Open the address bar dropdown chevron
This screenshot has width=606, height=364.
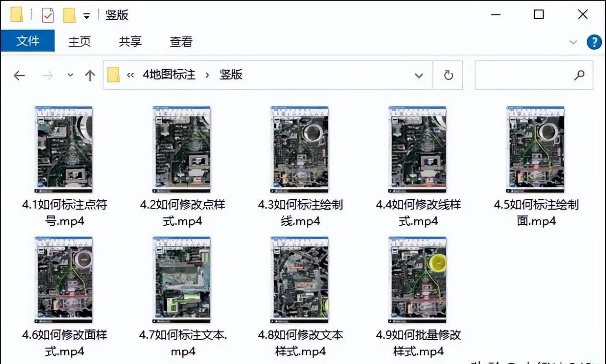[419, 75]
